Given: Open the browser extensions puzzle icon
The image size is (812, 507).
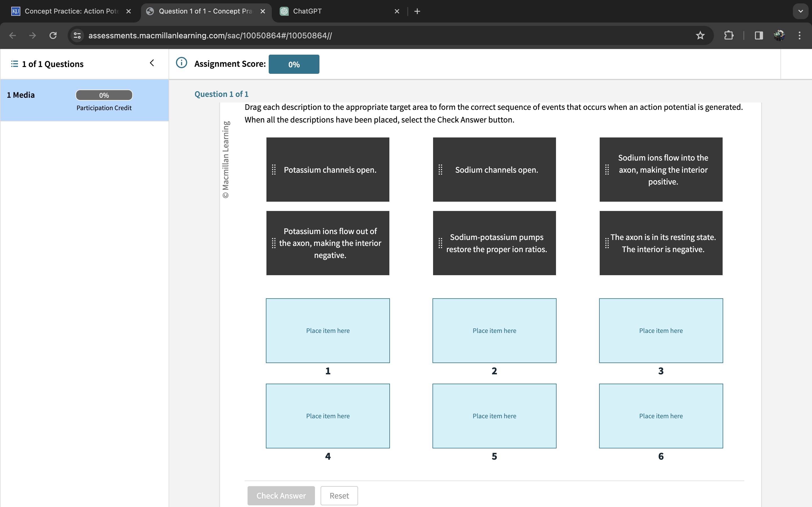Looking at the screenshot, I should pos(729,35).
